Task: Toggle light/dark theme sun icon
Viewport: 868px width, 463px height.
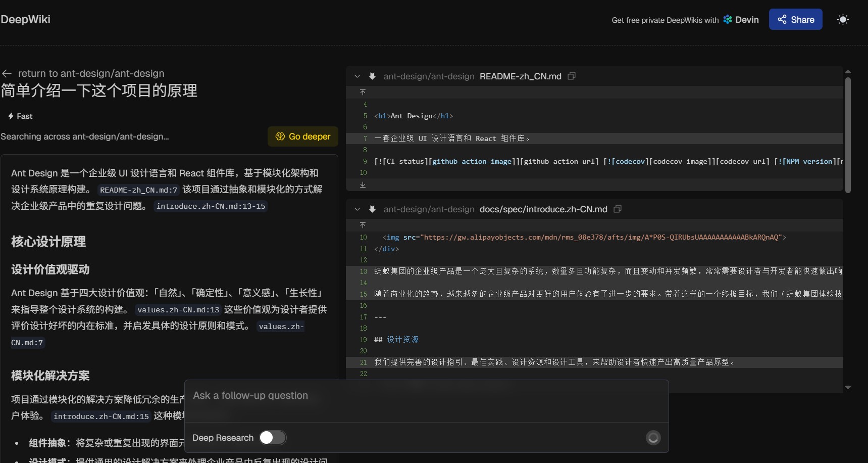Action: coord(843,20)
